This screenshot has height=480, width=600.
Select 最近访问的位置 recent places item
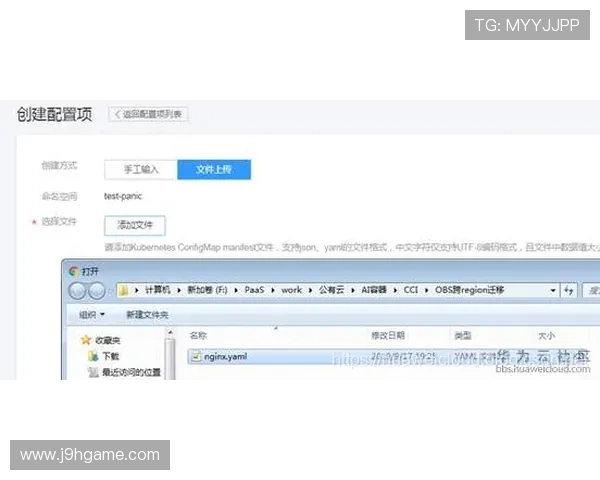131,372
